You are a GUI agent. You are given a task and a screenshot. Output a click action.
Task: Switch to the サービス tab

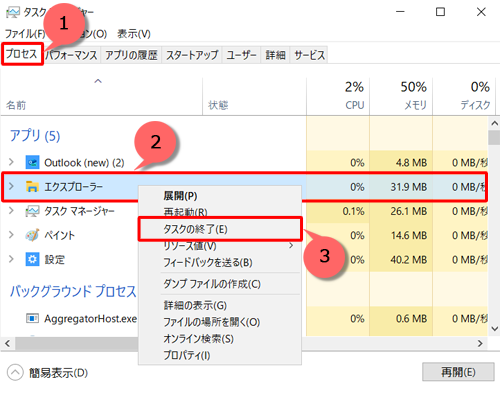(309, 55)
